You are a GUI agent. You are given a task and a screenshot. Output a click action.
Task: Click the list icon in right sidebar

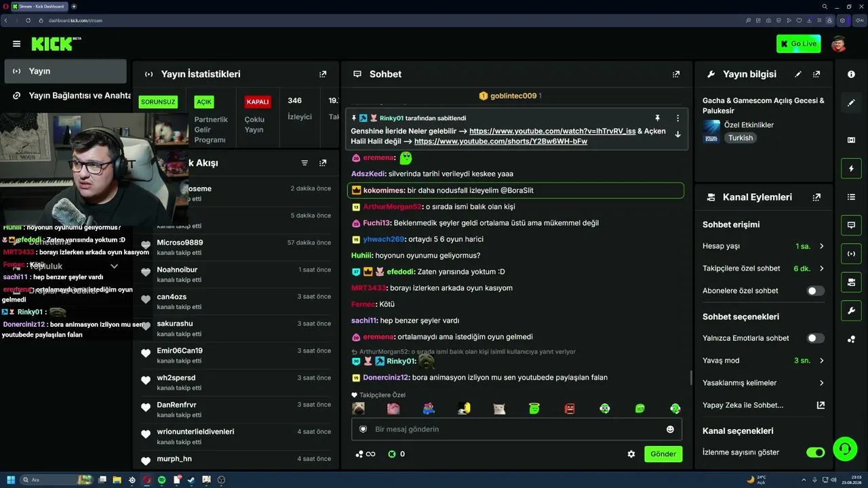point(851,197)
